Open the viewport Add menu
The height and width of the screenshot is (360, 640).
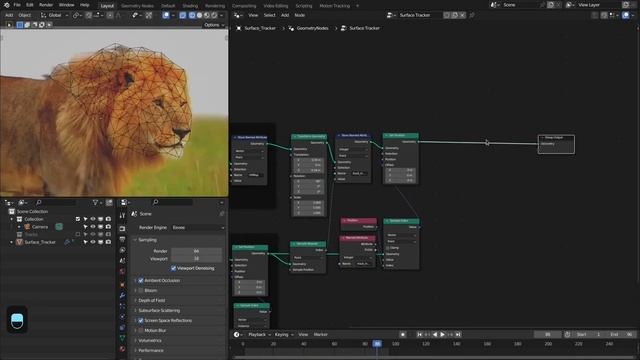click(x=9, y=15)
